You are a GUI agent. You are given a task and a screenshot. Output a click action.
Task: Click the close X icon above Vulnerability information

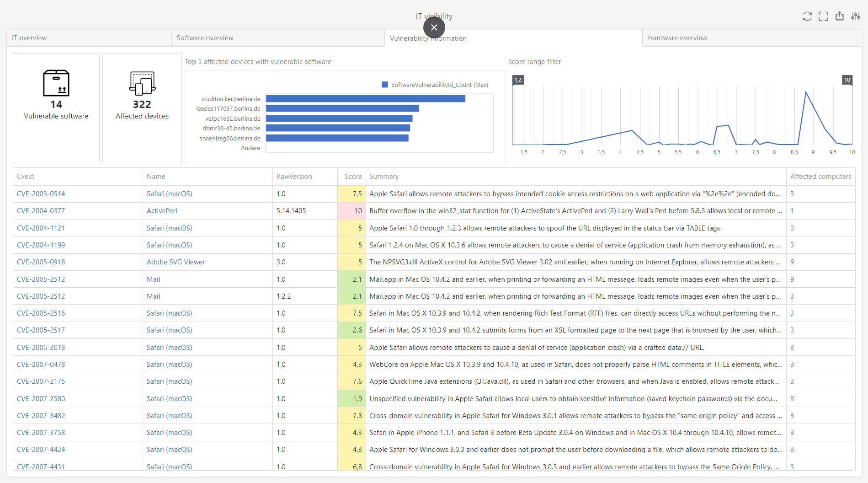[x=434, y=27]
